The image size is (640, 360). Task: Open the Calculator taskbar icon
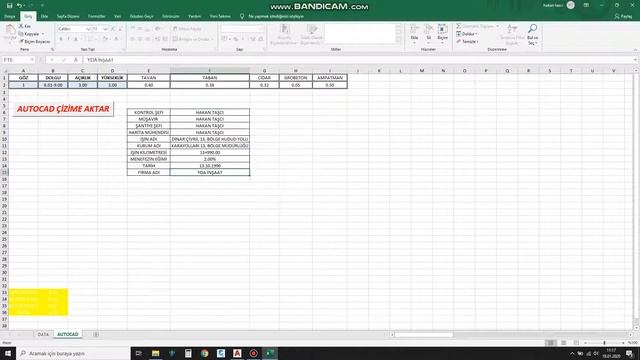[x=188, y=353]
